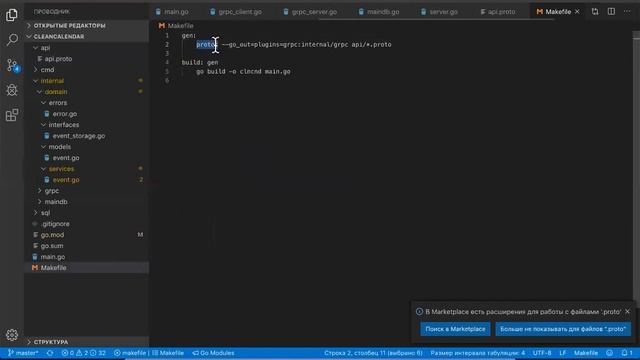
Task: Synchronize changes from the status bar
Action: tap(50, 353)
